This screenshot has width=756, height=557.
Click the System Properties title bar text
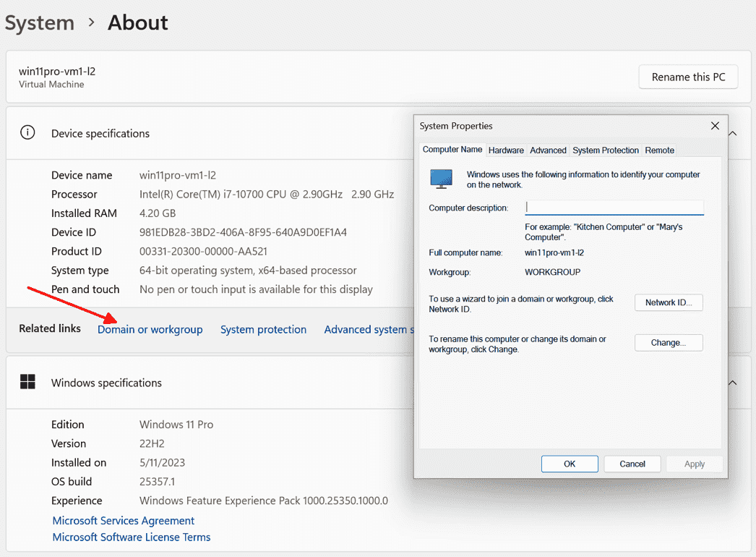pyautogui.click(x=455, y=126)
